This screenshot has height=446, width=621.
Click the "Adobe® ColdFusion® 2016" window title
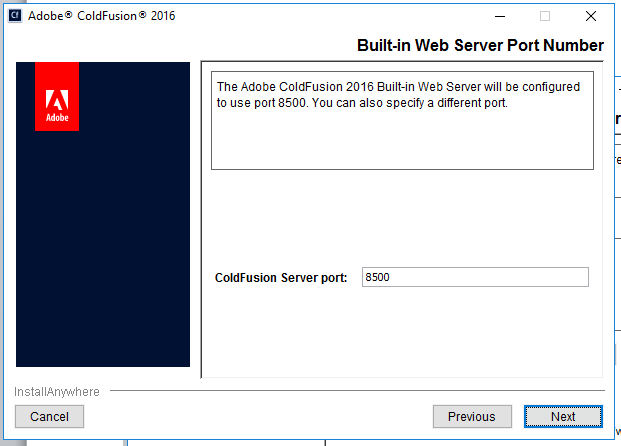[x=101, y=16]
